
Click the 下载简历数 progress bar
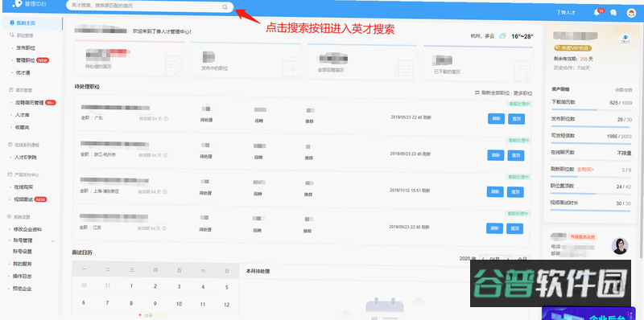point(592,110)
